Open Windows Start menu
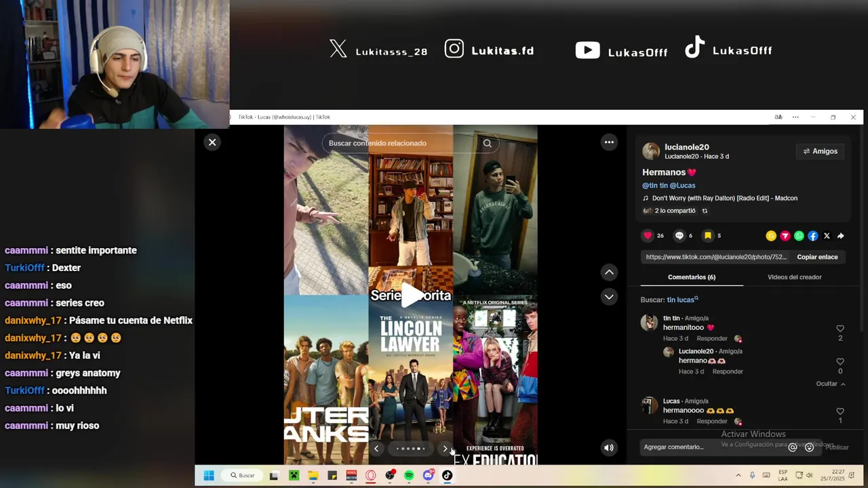The image size is (868, 488). [209, 476]
